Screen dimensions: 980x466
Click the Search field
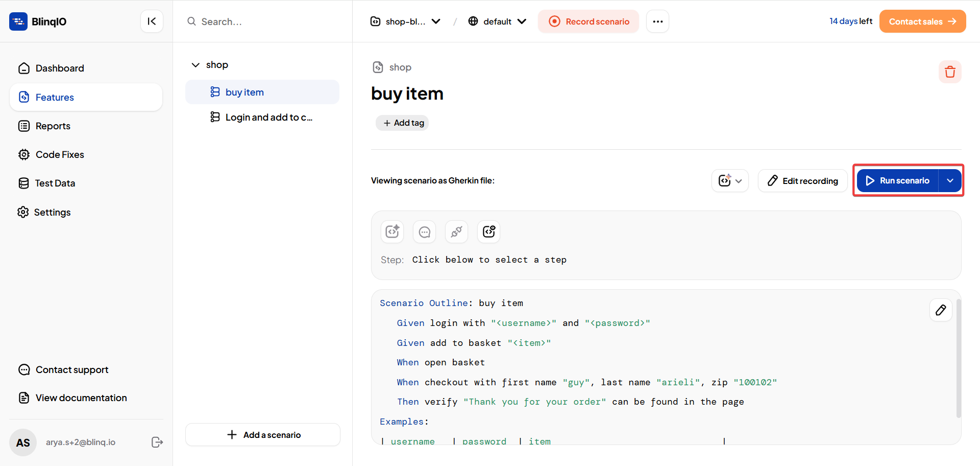click(262, 21)
